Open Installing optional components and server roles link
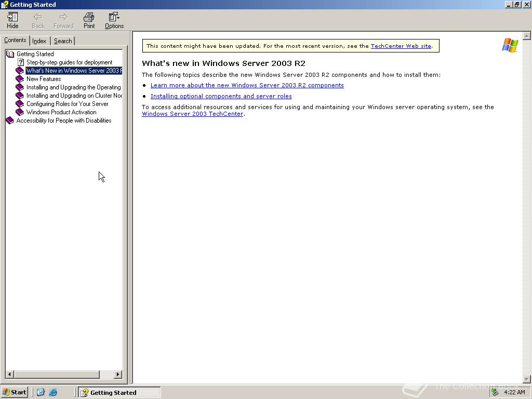532x399 pixels. coord(221,96)
